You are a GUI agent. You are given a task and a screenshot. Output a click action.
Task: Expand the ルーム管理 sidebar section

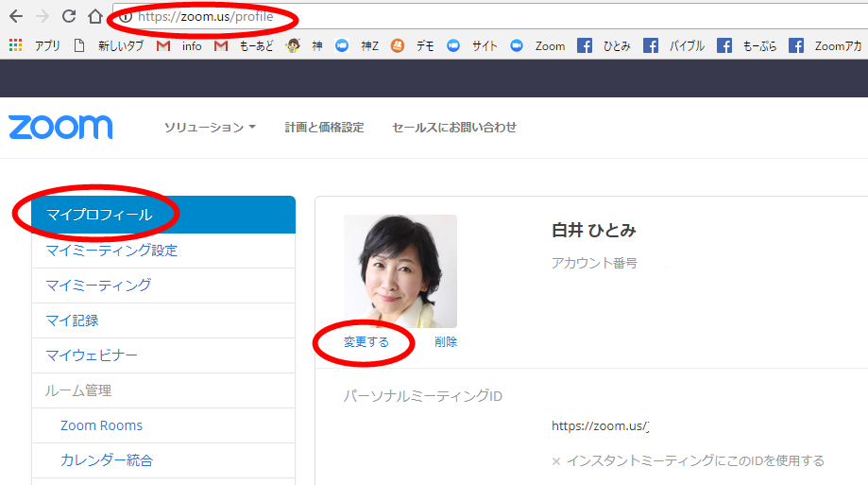(78, 390)
